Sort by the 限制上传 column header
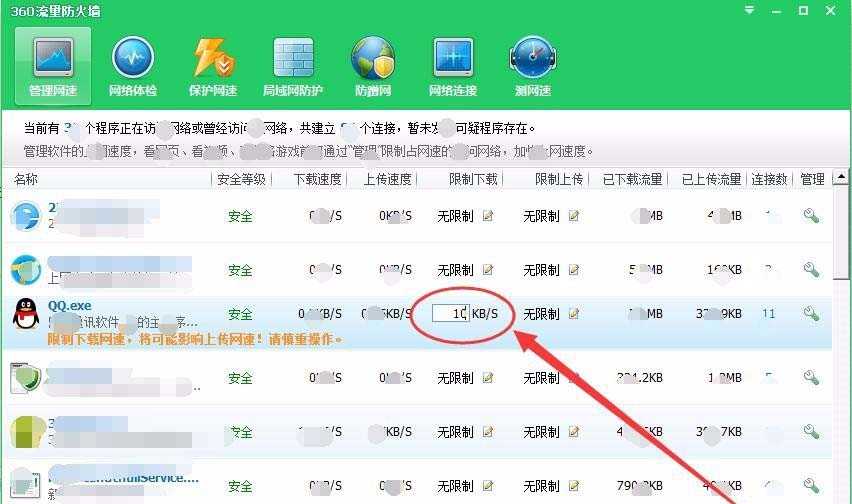The image size is (852, 504). [x=559, y=179]
